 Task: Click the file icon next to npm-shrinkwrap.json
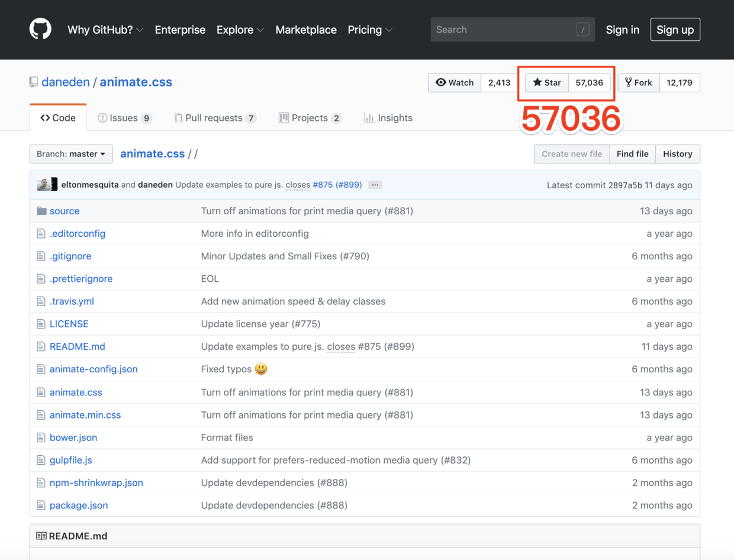[x=41, y=482]
